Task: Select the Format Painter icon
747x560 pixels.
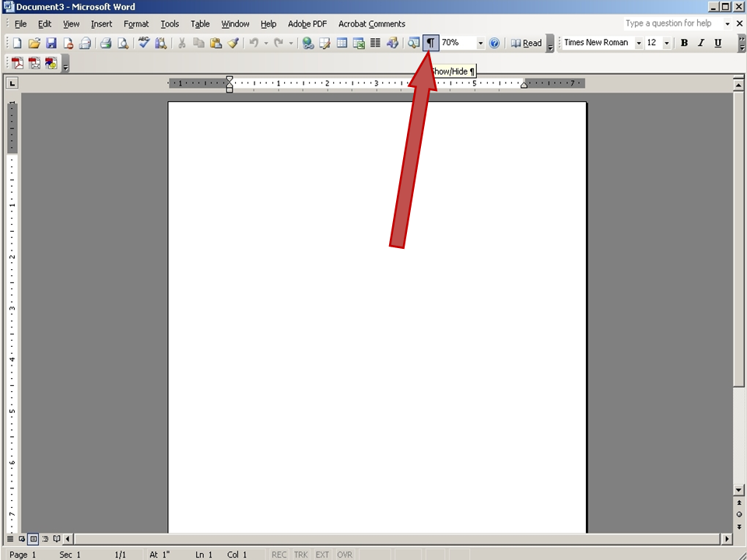Action: point(233,43)
